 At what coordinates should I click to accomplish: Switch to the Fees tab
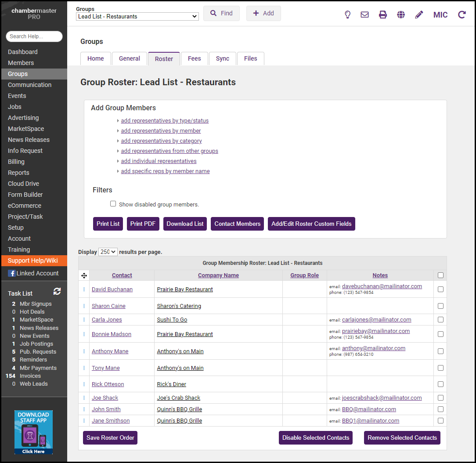tap(194, 59)
